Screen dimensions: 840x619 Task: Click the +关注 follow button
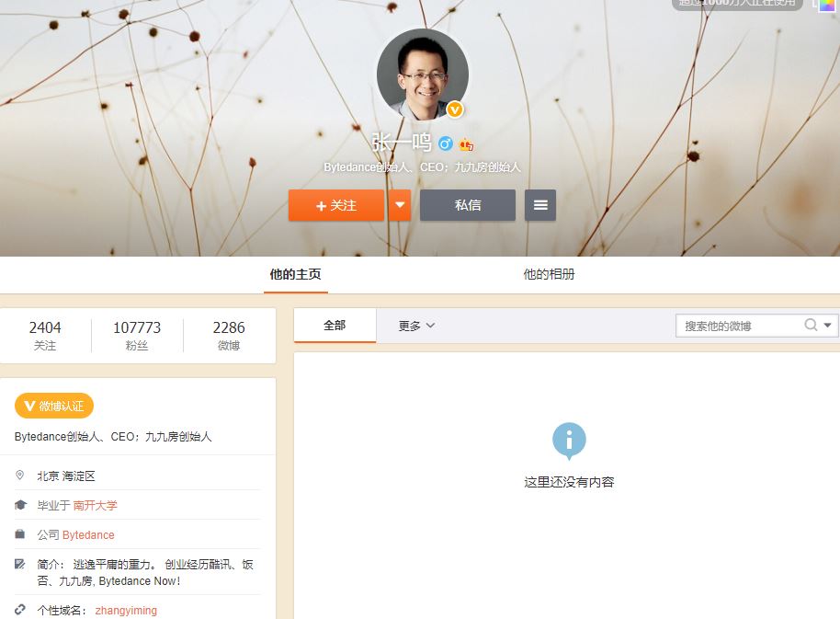pyautogui.click(x=335, y=205)
